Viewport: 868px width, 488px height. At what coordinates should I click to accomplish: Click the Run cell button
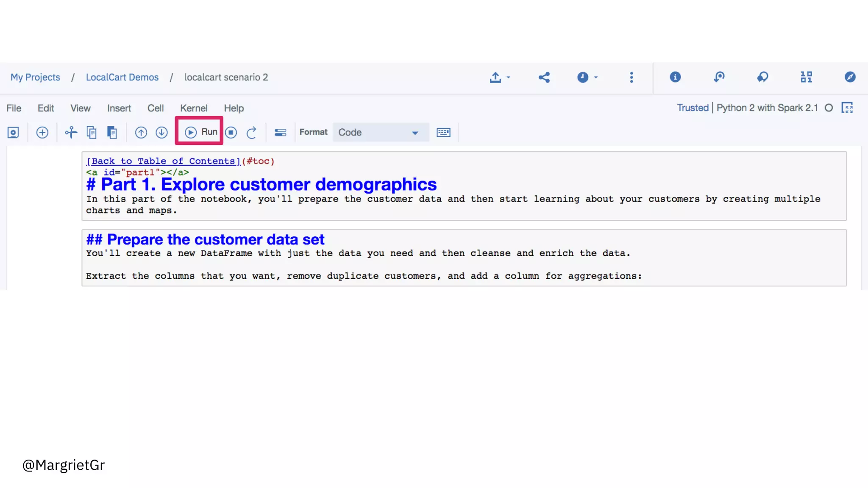(200, 132)
